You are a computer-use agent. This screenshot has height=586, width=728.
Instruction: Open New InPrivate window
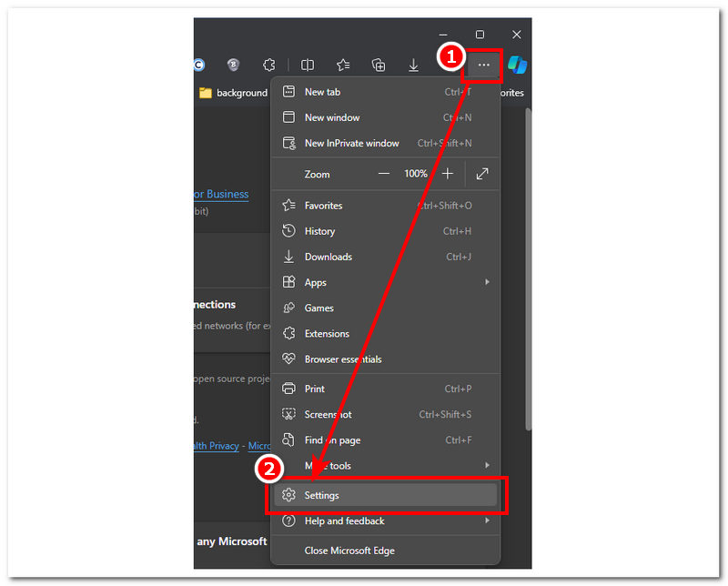[x=385, y=143]
